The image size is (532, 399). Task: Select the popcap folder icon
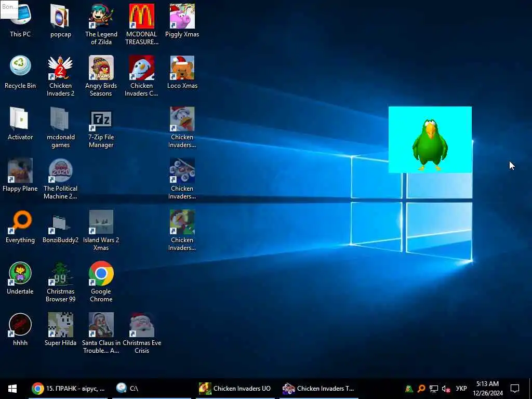(x=60, y=20)
